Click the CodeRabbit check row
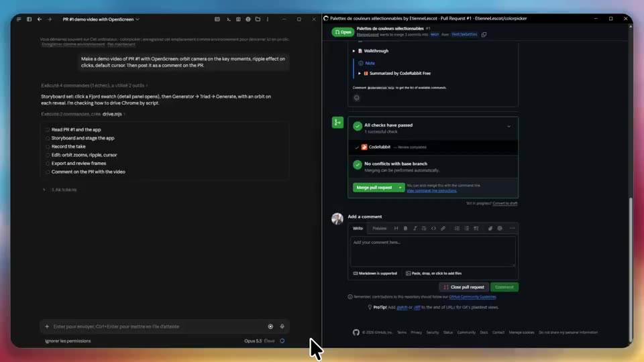 (433, 147)
